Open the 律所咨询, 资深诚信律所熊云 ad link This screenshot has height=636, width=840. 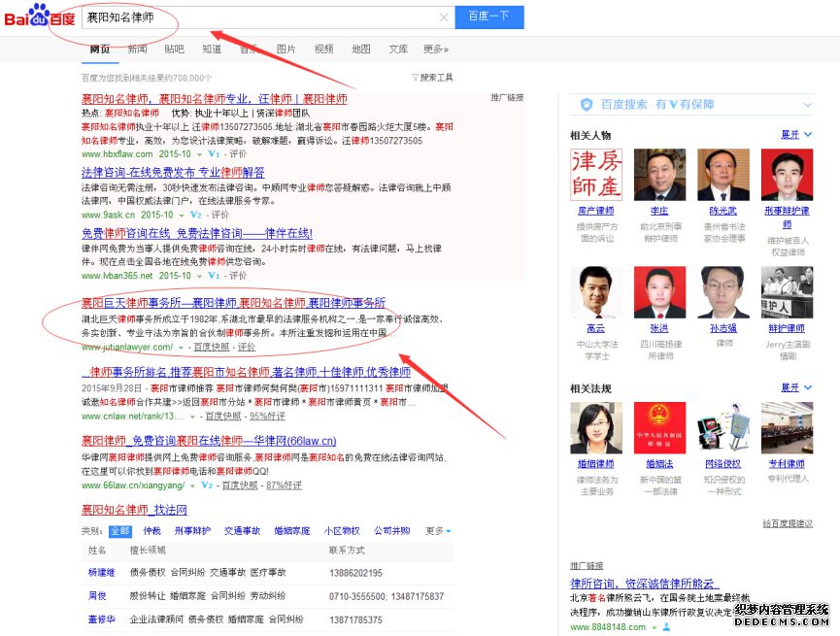tap(645, 584)
